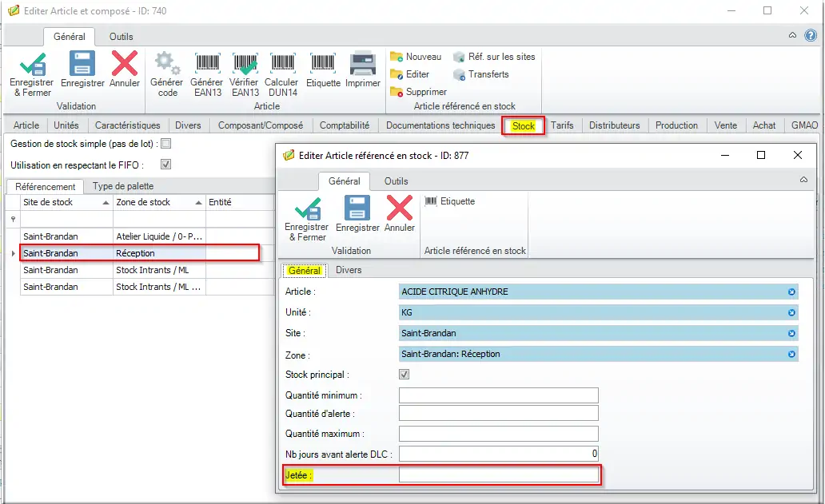The image size is (825, 504).
Task: Switch to the Outils ribbon tab in main window
Action: click(x=121, y=37)
